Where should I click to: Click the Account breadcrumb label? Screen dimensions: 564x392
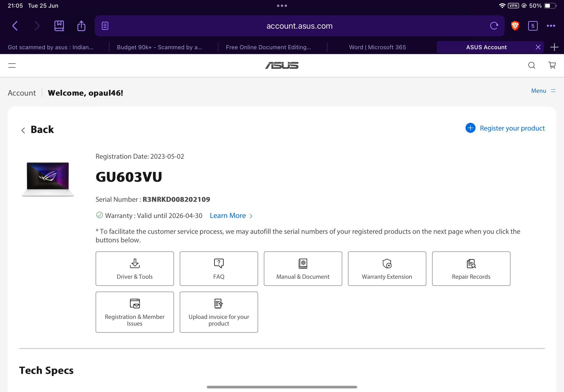pyautogui.click(x=22, y=93)
